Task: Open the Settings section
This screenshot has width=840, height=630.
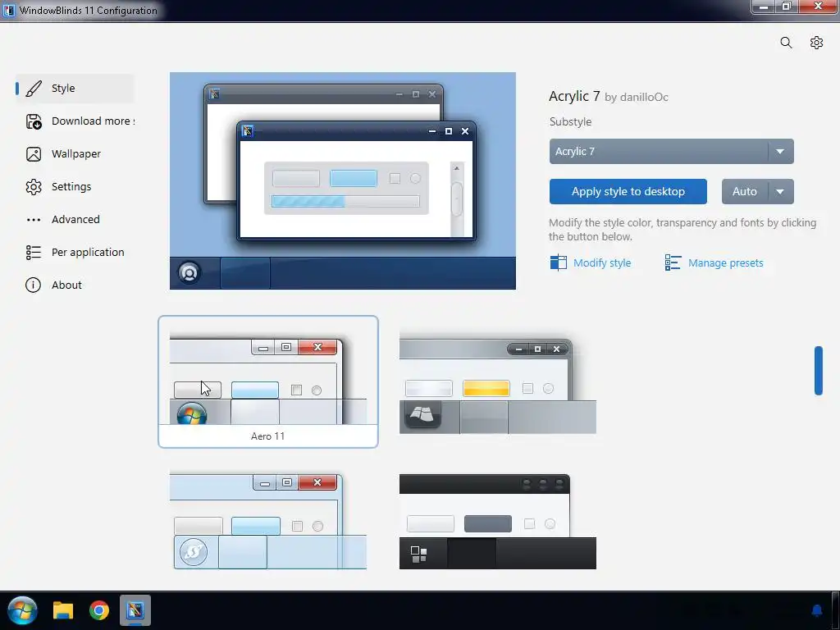Action: 75,186
